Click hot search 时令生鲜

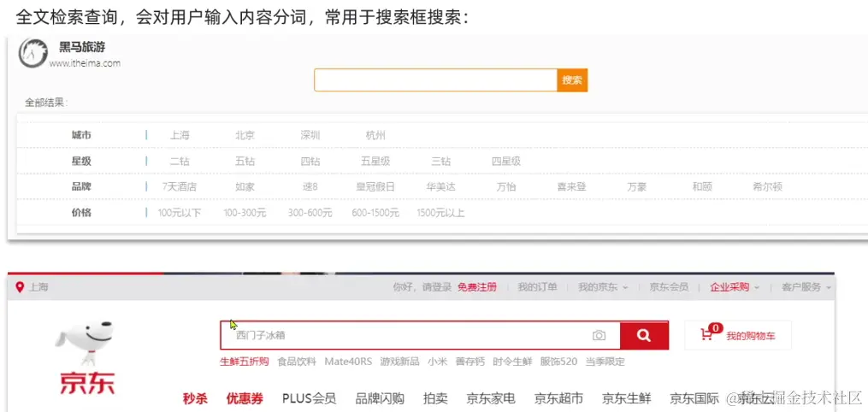tap(512, 362)
